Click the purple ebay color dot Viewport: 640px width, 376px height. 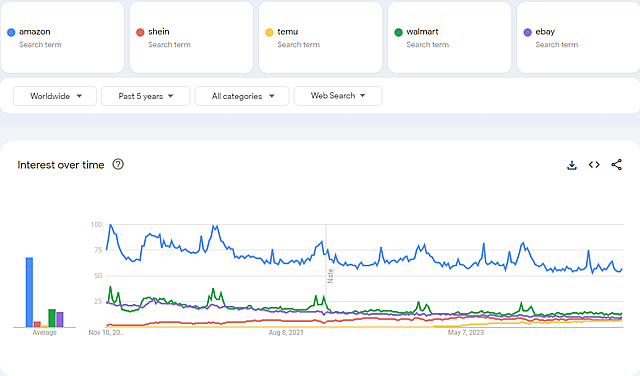527,32
